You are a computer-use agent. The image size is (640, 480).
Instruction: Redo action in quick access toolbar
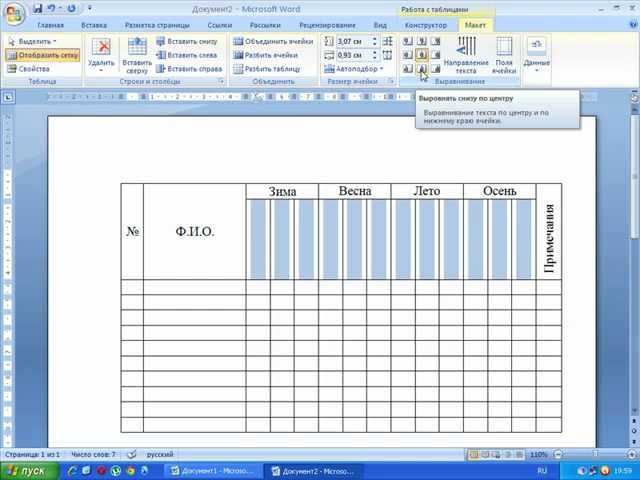click(x=71, y=9)
